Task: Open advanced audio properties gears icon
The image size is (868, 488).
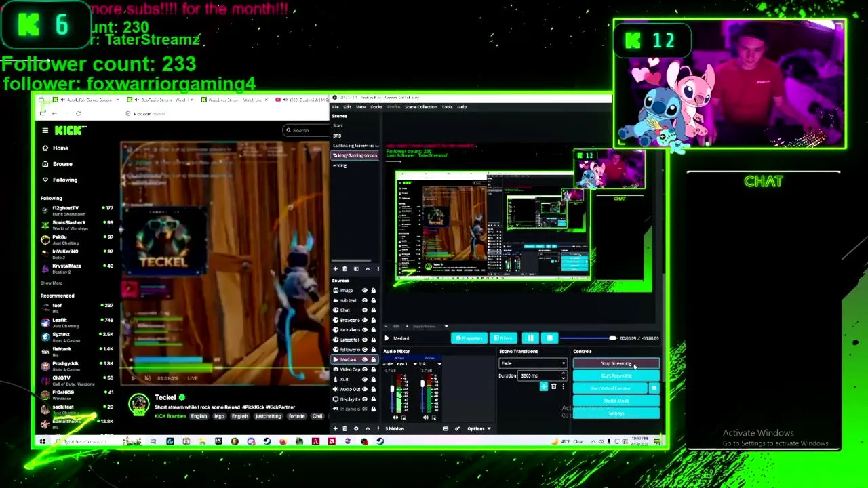Action: (x=456, y=428)
